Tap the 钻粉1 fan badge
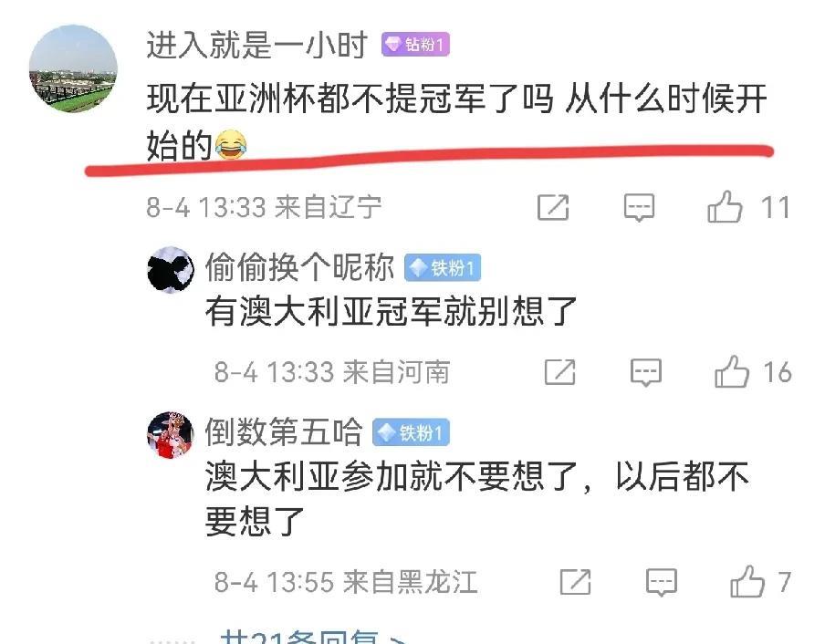The height and width of the screenshot is (644, 825). pyautogui.click(x=415, y=45)
